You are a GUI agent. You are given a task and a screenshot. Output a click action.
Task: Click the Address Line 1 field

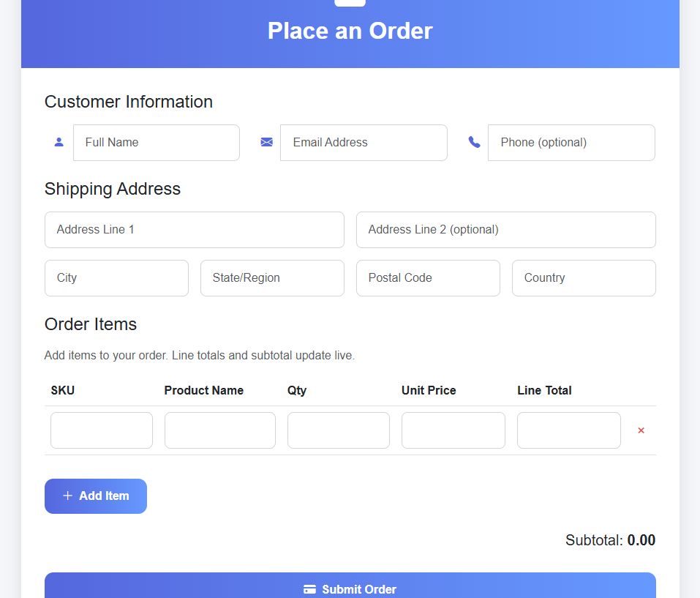click(194, 230)
